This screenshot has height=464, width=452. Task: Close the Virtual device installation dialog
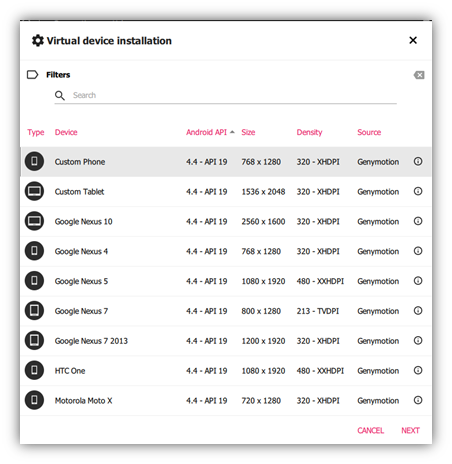(x=413, y=40)
